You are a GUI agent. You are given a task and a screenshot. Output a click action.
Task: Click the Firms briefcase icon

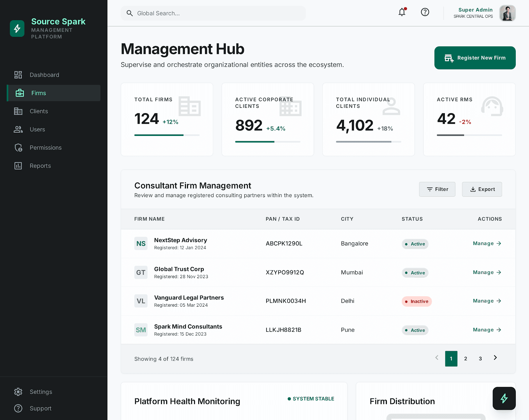(20, 93)
